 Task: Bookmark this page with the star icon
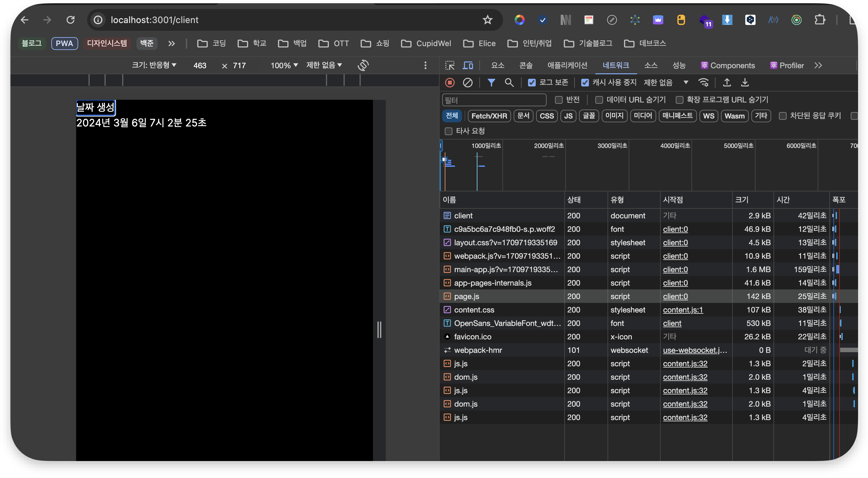coord(488,20)
